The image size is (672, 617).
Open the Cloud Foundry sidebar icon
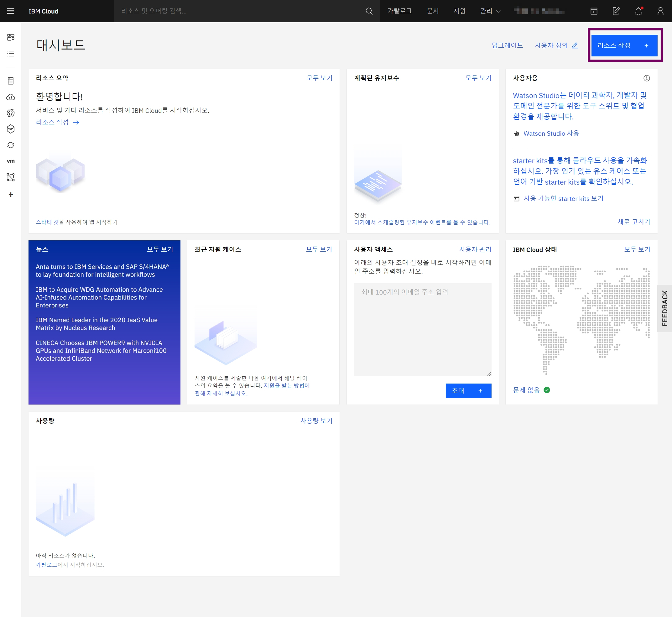[x=11, y=97]
